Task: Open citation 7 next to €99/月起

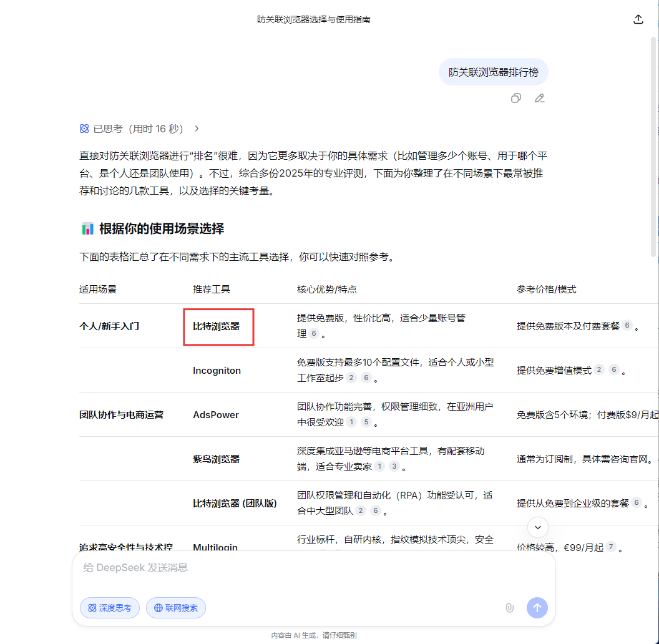Action: [x=611, y=547]
